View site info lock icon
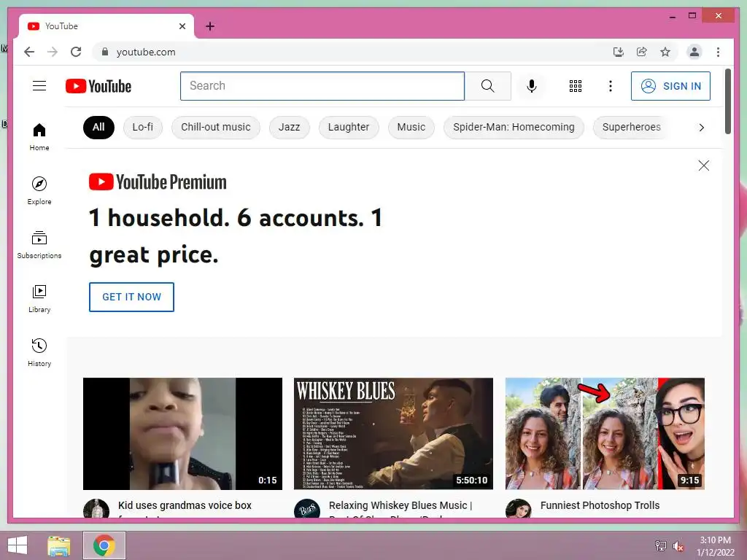This screenshot has width=747, height=560. tap(105, 52)
